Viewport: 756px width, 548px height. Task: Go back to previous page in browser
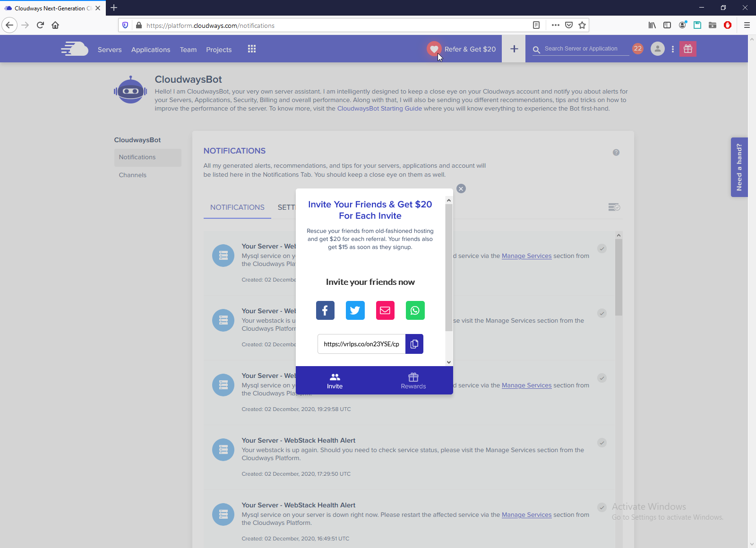pyautogui.click(x=9, y=25)
